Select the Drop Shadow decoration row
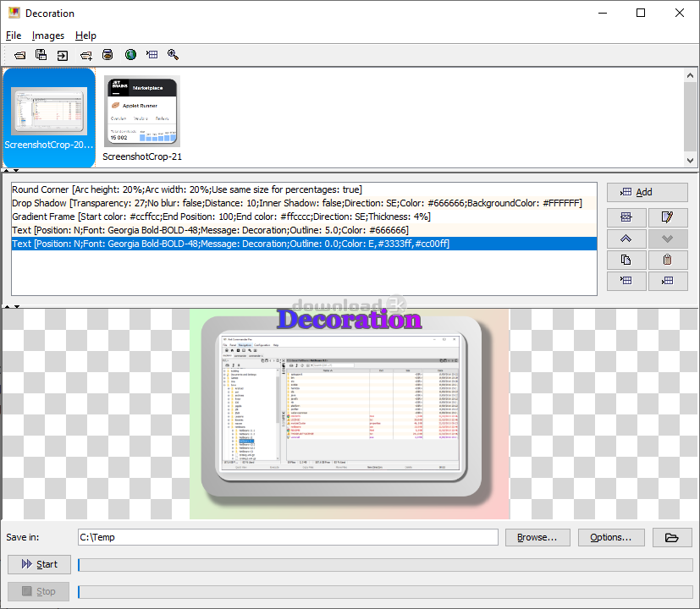 click(304, 203)
